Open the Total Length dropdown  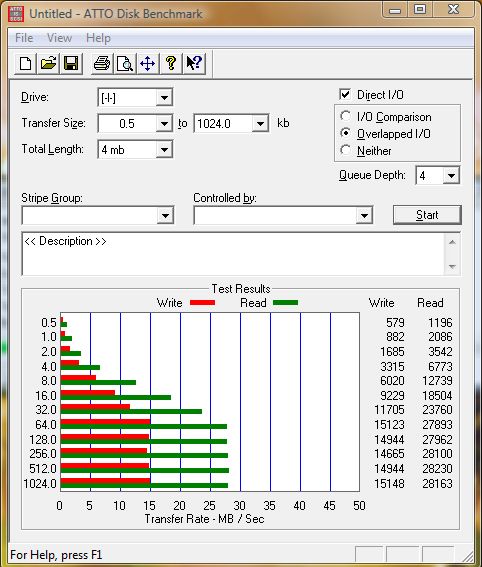(164, 149)
